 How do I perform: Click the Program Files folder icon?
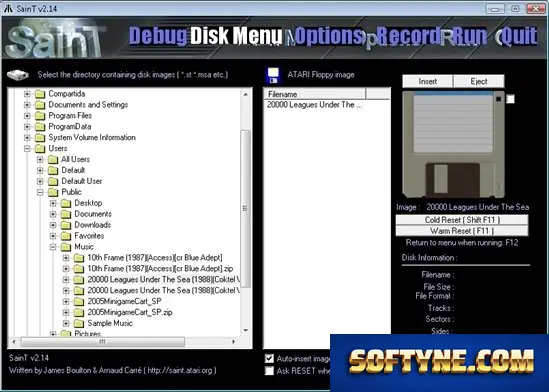[40, 116]
